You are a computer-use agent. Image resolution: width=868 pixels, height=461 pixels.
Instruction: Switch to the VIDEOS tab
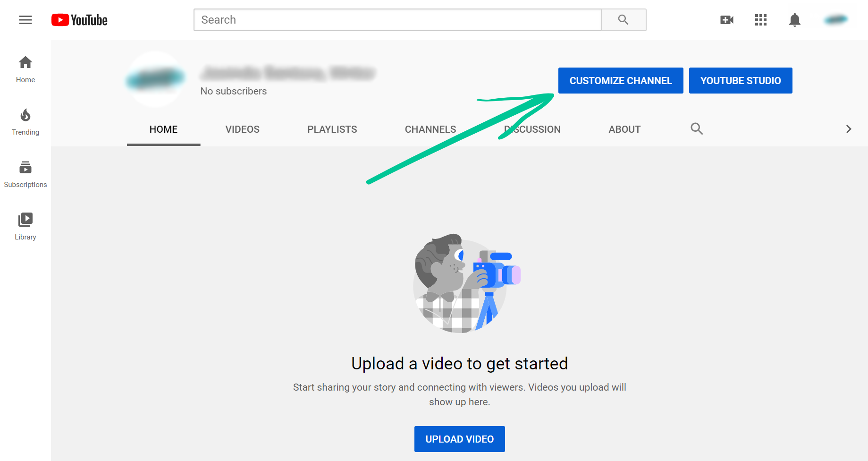(x=243, y=129)
